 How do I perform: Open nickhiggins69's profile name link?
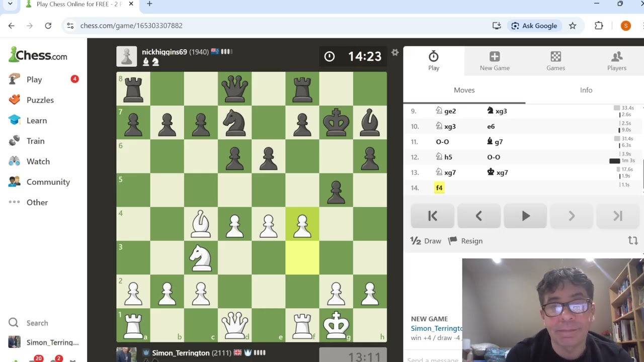coord(165,52)
